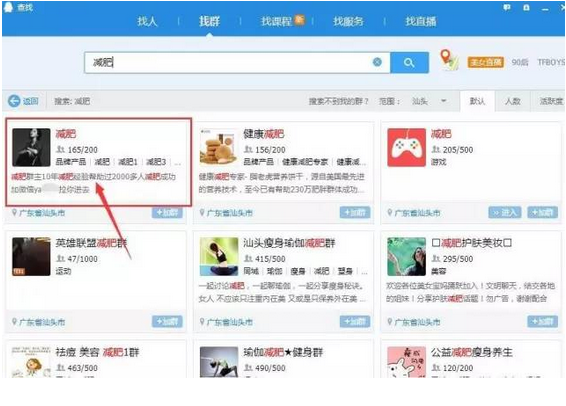Click the QQ penguin logo icon

click(8, 7)
